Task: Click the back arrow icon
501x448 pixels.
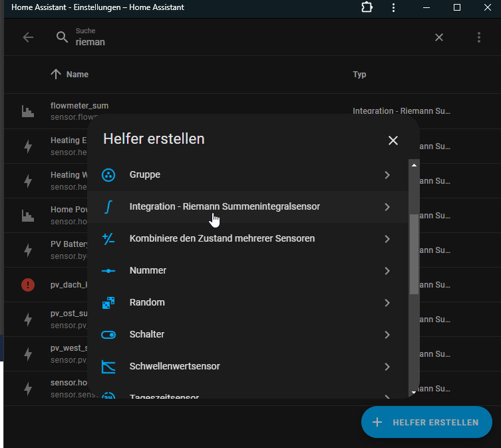Action: (28, 37)
